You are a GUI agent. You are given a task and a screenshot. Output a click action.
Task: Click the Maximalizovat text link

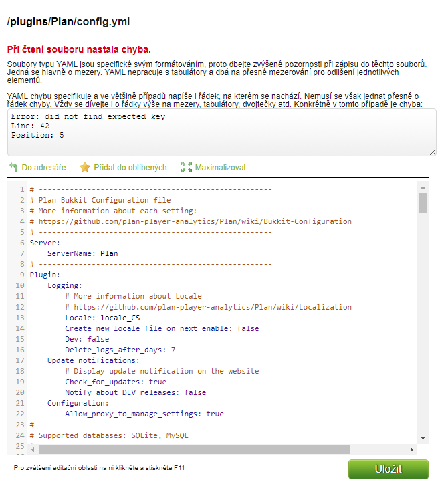click(220, 168)
